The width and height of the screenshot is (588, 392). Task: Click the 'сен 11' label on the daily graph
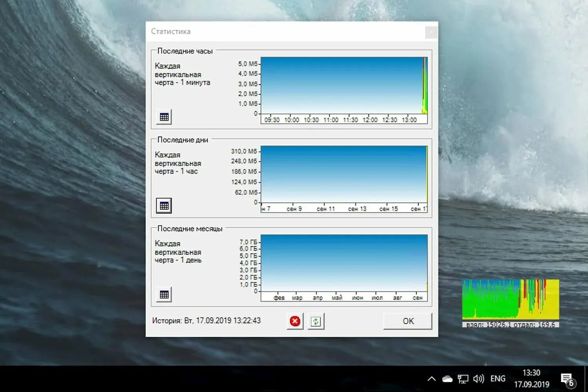click(326, 209)
